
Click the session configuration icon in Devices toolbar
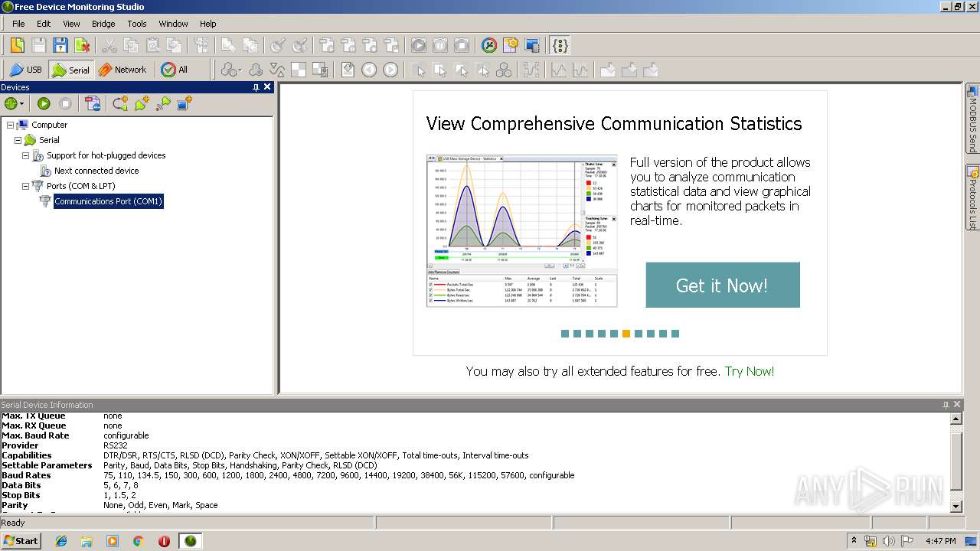coord(93,103)
